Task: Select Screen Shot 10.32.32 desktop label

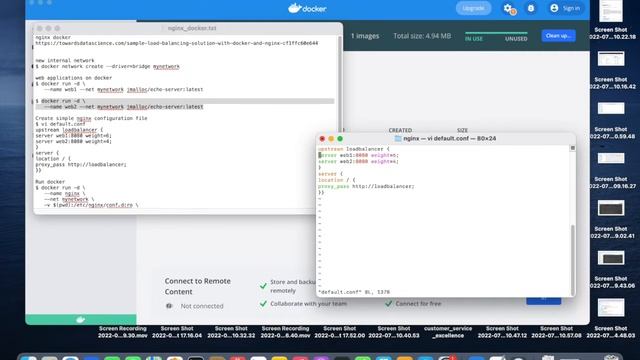Action: (x=231, y=332)
